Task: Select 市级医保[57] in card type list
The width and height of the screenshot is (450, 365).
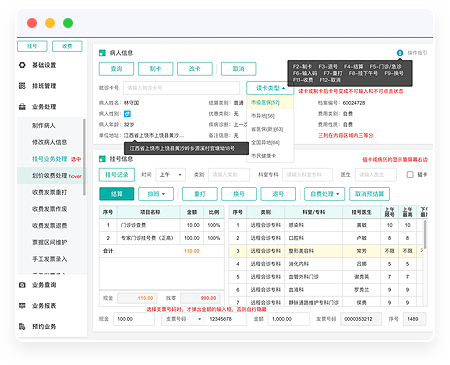Action: pos(270,102)
